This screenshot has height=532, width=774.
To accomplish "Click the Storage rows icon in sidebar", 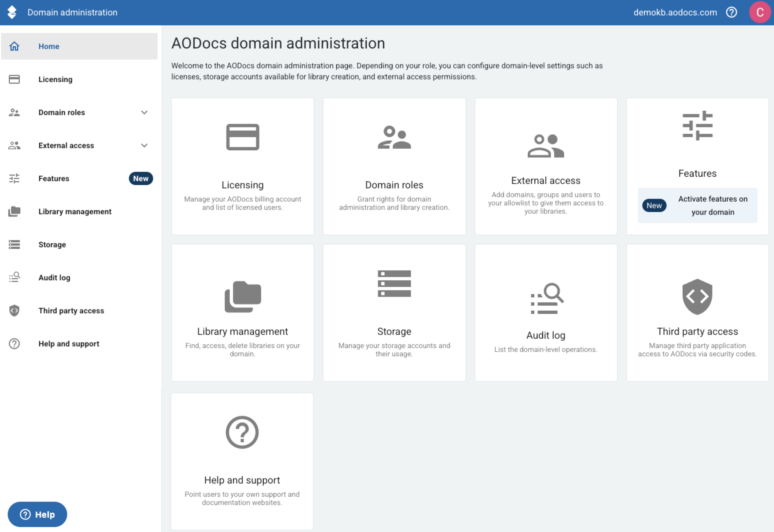I will tap(14, 244).
